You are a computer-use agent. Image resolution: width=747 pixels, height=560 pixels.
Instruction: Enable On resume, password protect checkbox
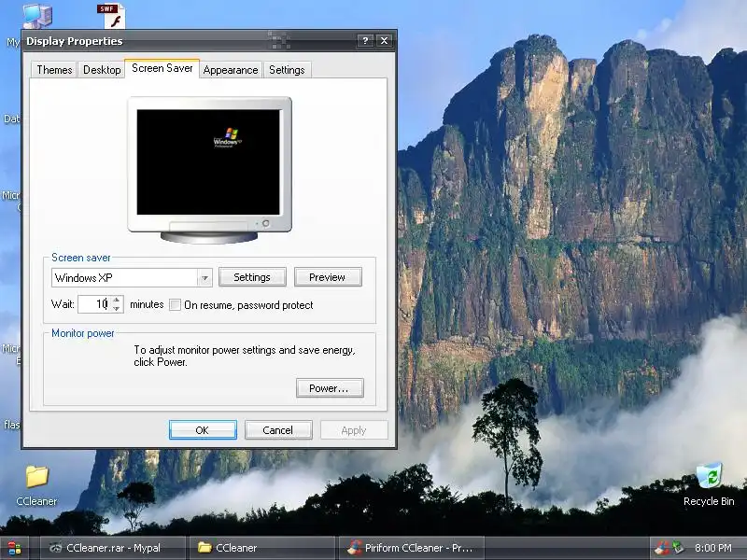(x=176, y=305)
